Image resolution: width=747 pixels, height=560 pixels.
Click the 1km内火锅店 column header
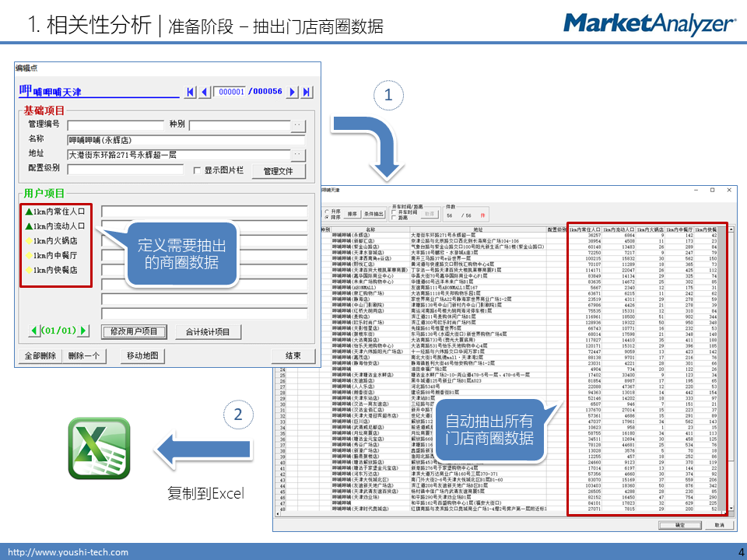(651, 229)
